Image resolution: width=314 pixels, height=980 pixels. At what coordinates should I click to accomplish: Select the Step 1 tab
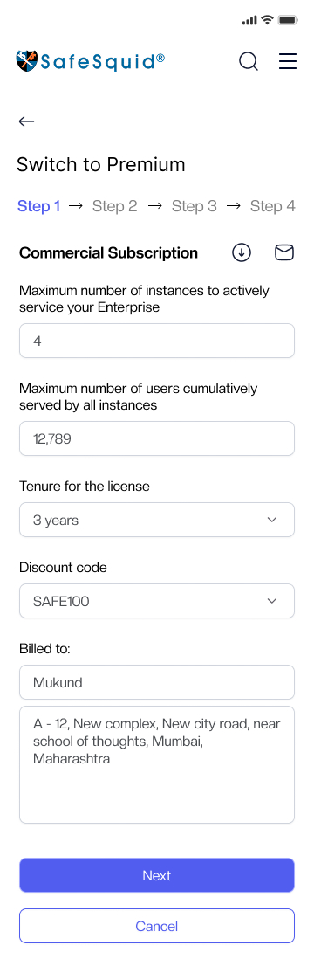38,206
